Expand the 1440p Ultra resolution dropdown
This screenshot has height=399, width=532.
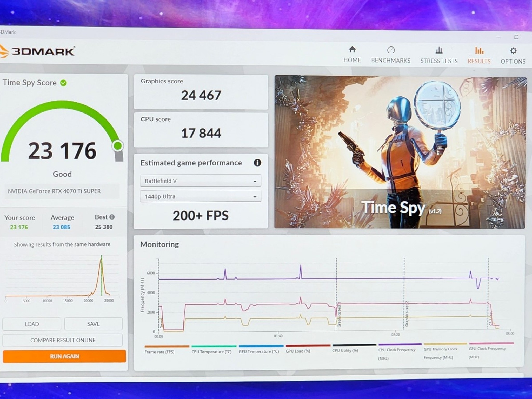pos(201,196)
